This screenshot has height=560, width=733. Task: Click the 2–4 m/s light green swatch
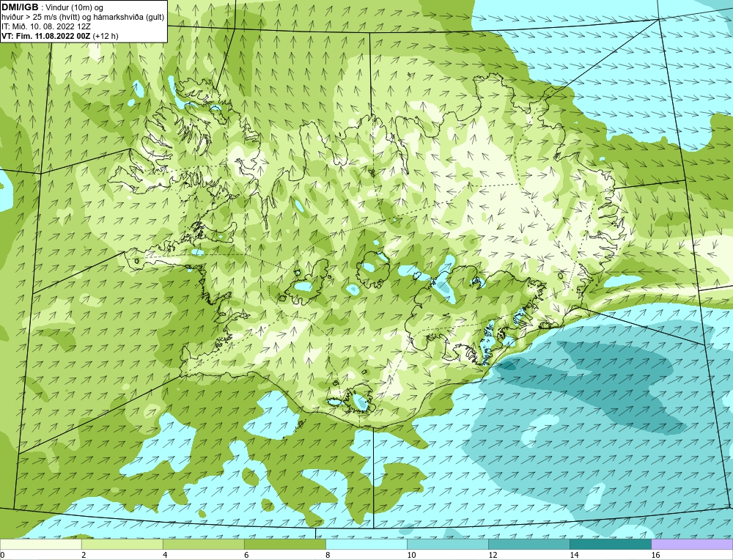click(x=122, y=544)
